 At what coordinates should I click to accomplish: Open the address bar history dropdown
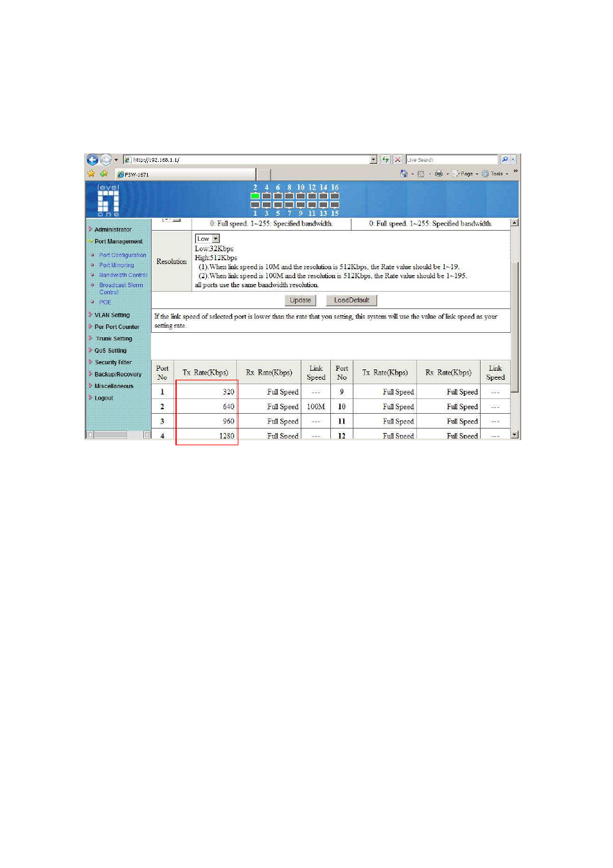click(x=373, y=160)
